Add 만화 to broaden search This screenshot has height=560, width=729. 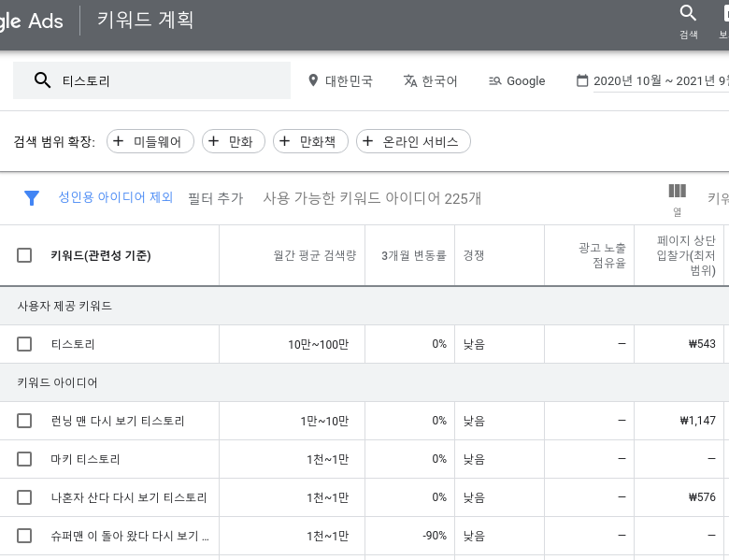coord(234,141)
